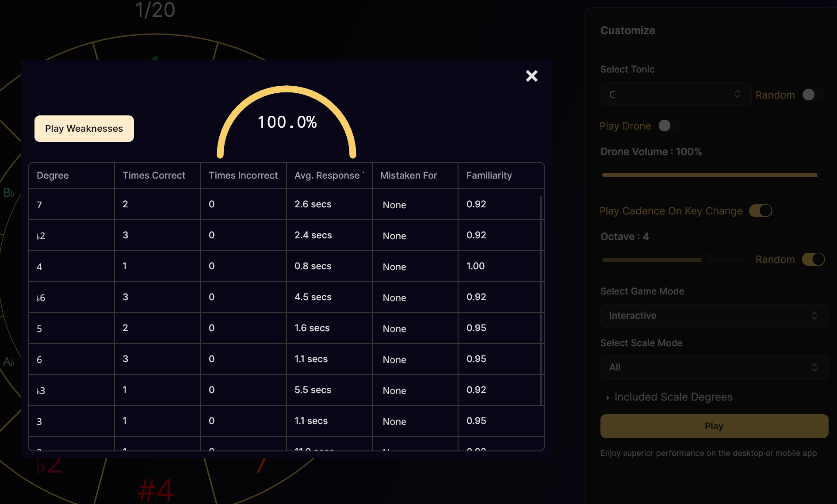Screen dimensions: 837x504
Task: Open the Select Scale Mode dropdown
Action: tap(714, 367)
